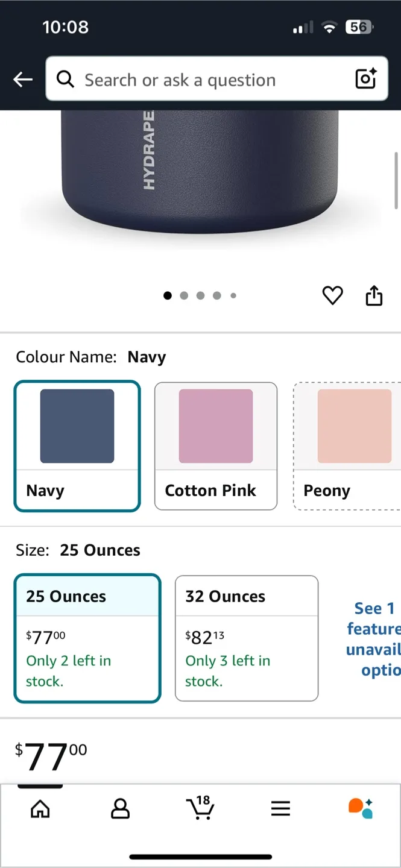Tap the magnifying glass search icon

click(65, 79)
